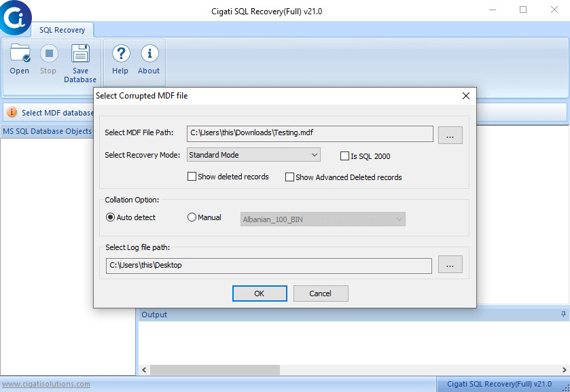
Task: Click OK to confirm the MDF selection
Action: (x=260, y=293)
